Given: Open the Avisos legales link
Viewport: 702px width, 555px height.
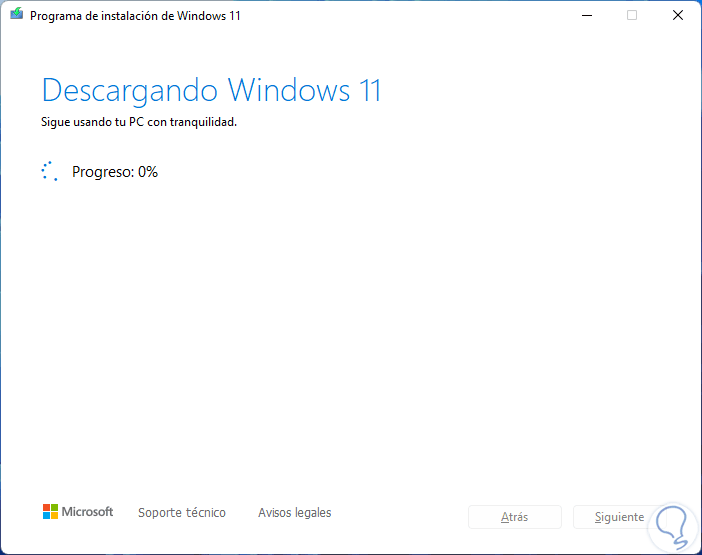Looking at the screenshot, I should click(295, 512).
